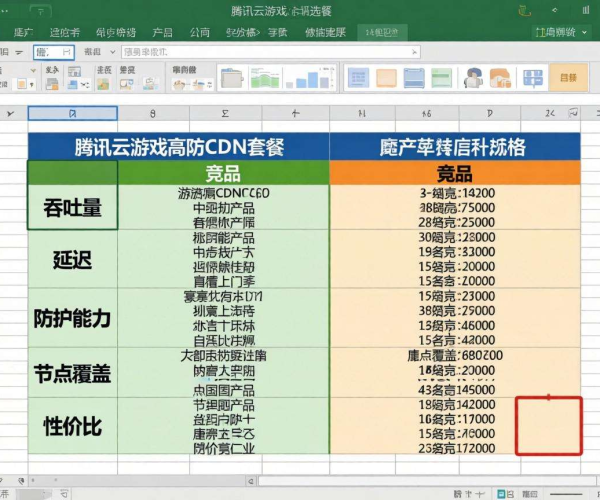
Task: Select the highlighted active ribbon tab
Action: coord(382,33)
